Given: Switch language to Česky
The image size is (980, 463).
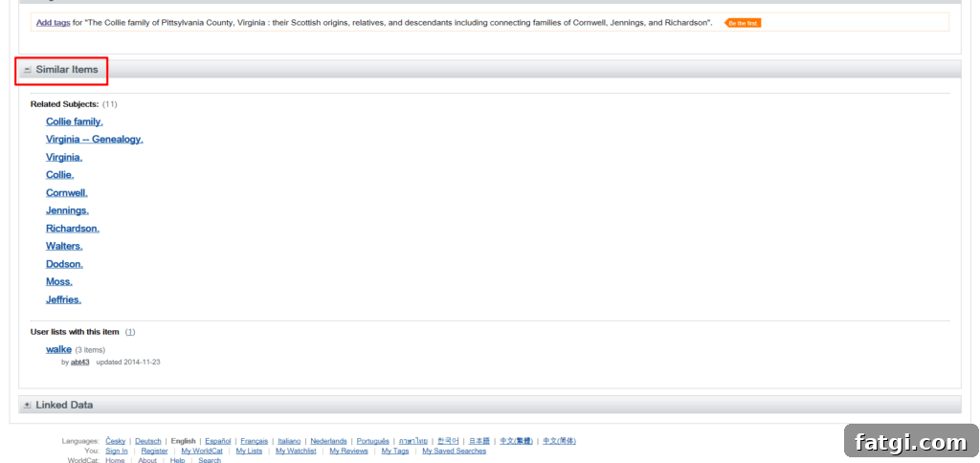Looking at the screenshot, I should 116,441.
